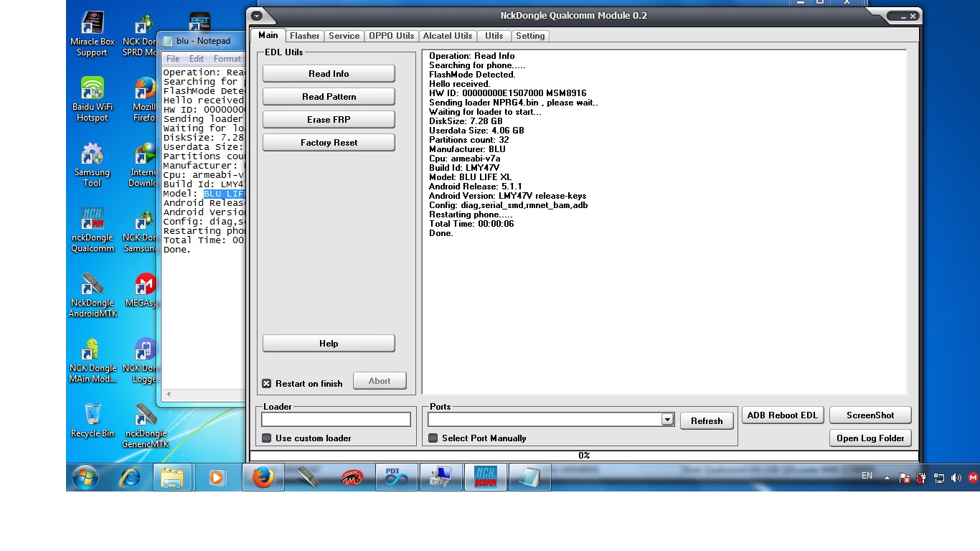This screenshot has height=551, width=980.
Task: Select NCK Dongle Main Module desktop icon
Action: [92, 361]
